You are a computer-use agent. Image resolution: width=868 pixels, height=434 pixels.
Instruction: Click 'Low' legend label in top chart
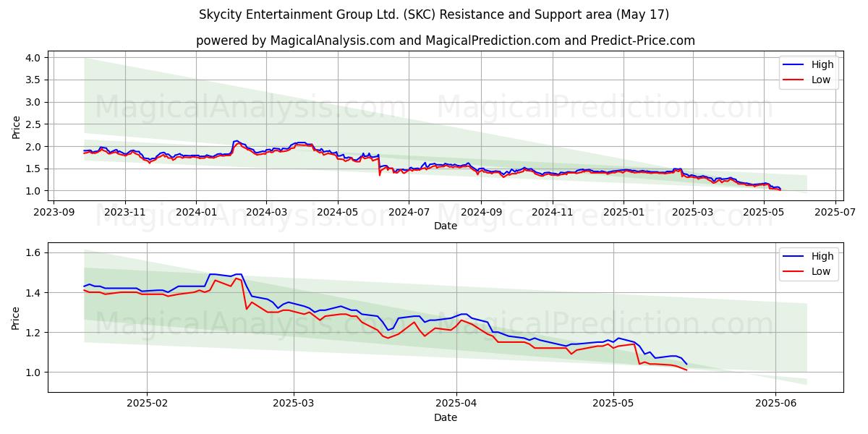pyautogui.click(x=821, y=80)
